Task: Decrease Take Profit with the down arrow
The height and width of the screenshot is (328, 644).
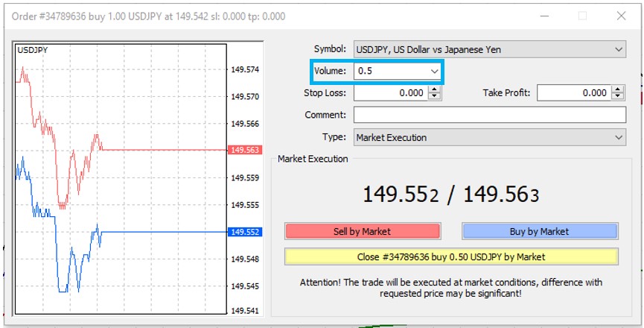Action: coord(618,97)
